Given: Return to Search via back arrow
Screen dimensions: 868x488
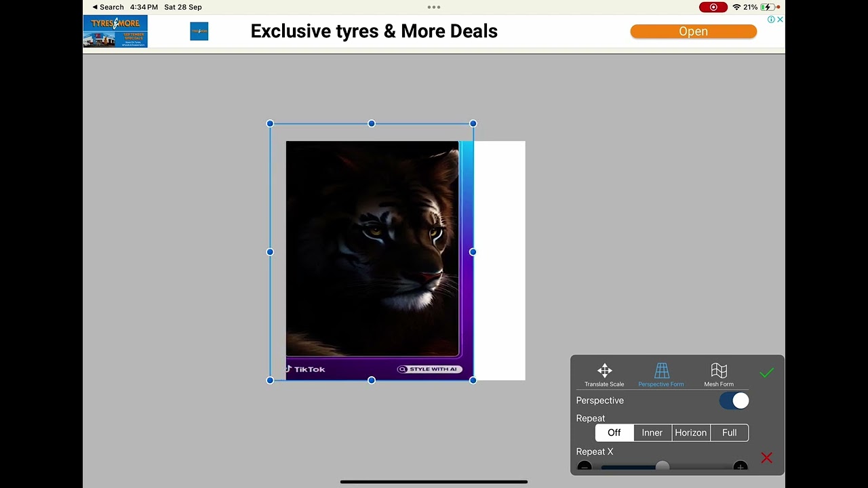Looking at the screenshot, I should tap(108, 7).
